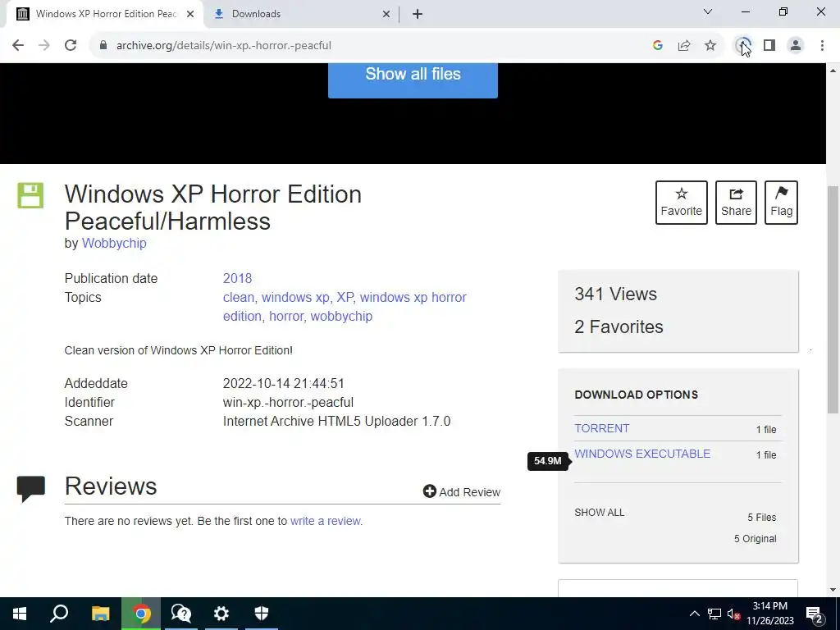840x630 pixels.
Task: Open Windows Security shield in taskbar
Action: (x=262, y=614)
